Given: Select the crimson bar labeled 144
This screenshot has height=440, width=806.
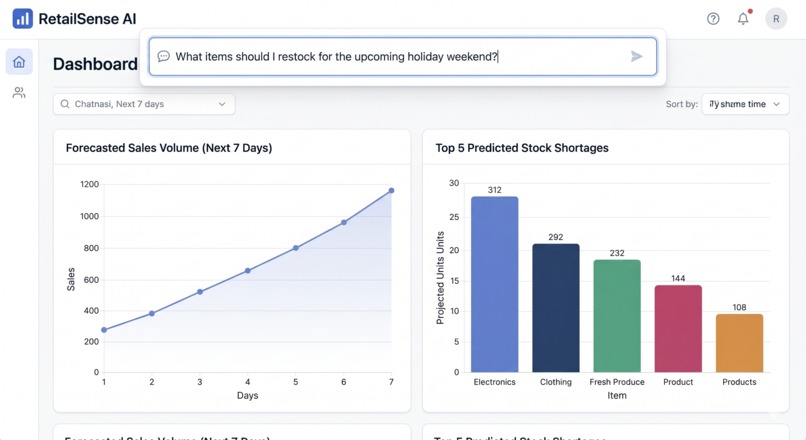Looking at the screenshot, I should pos(678,328).
